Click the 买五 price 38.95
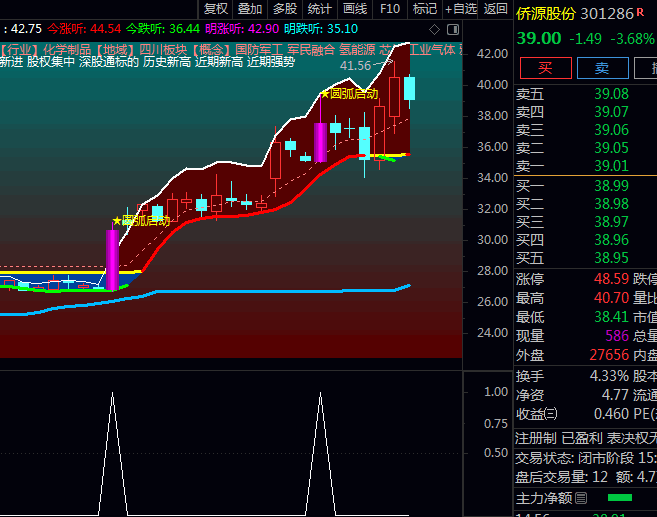This screenshot has width=657, height=517. [611, 258]
